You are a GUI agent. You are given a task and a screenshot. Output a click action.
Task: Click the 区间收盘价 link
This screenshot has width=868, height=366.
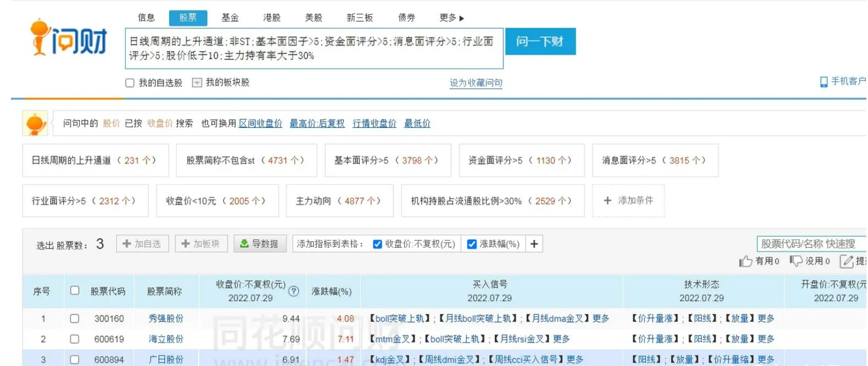(x=261, y=123)
